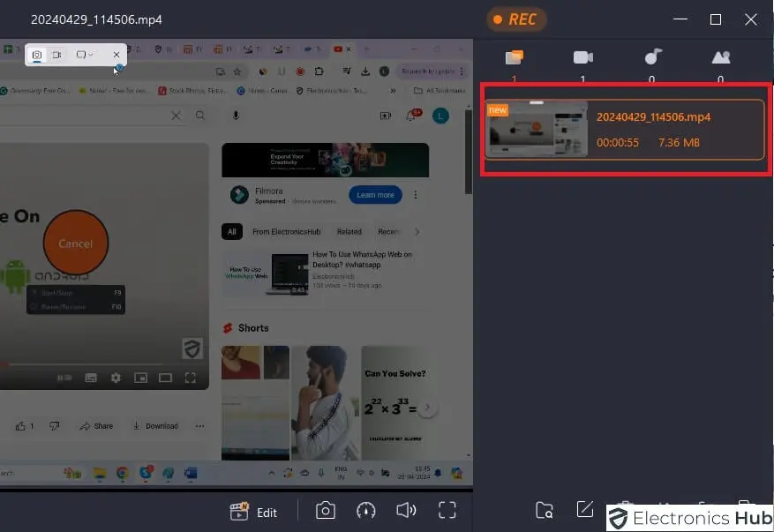Show hidden tray icons chevron in preview
774x532 pixels.
coord(272,473)
